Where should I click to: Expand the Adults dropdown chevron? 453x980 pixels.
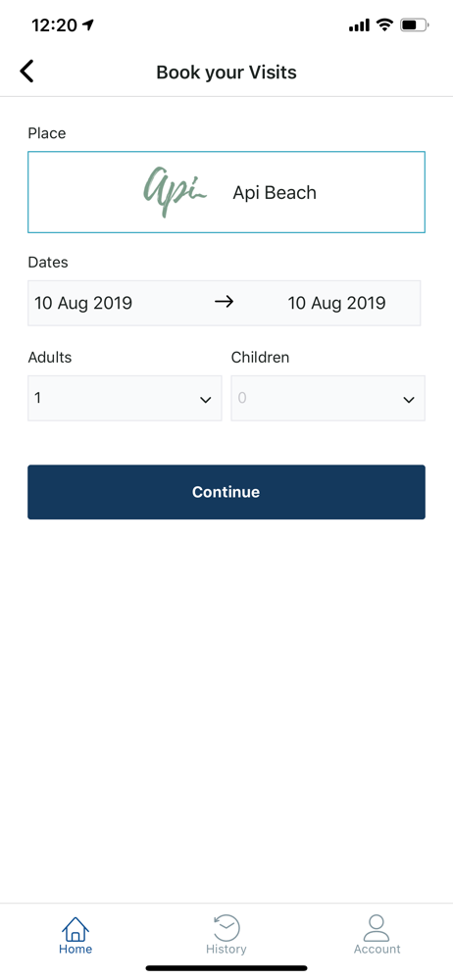tap(205, 400)
